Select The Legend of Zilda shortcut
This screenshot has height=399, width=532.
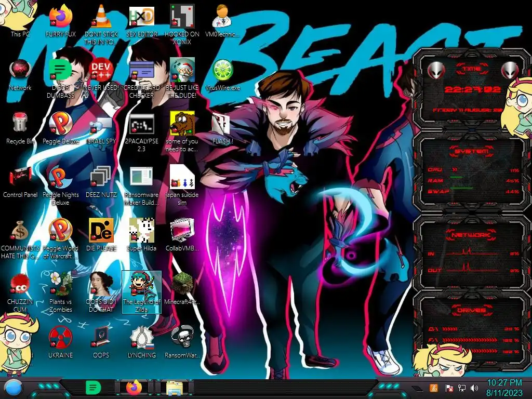coord(141,292)
